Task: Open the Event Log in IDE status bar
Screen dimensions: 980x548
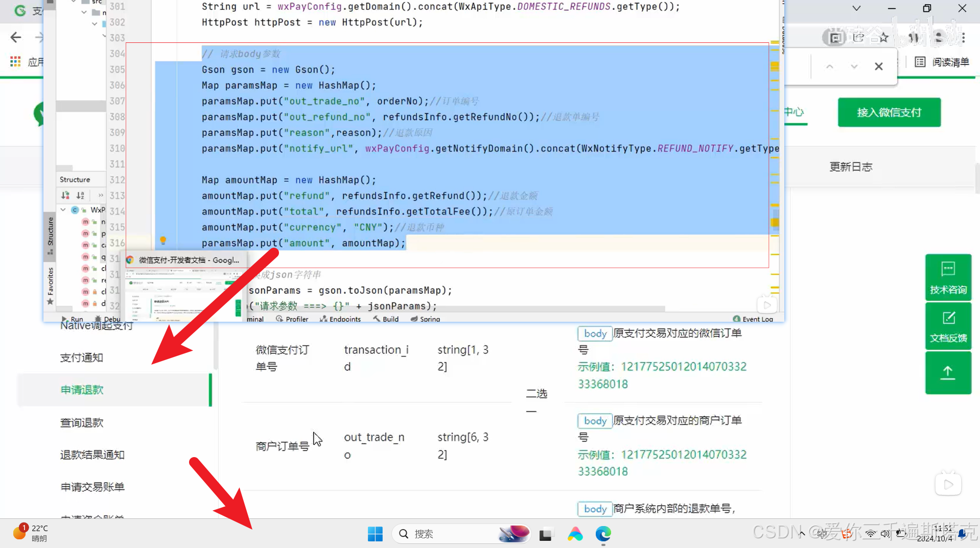Action: coord(753,319)
